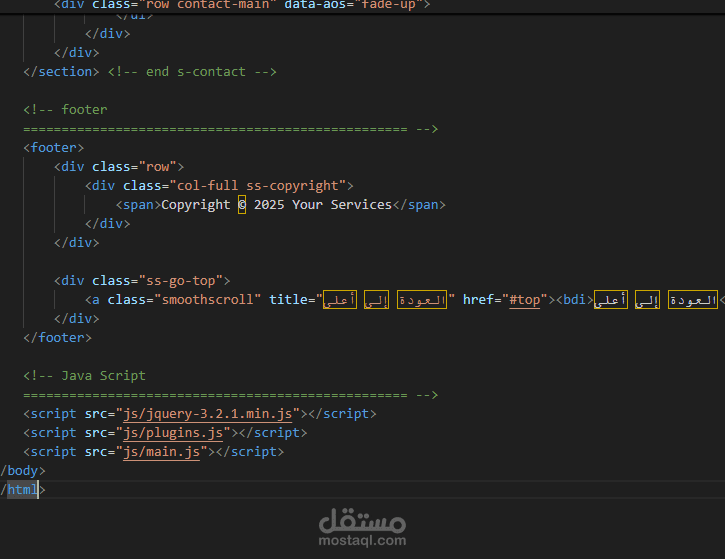
Task: Click the bdi tag in anchor line
Action: (x=574, y=300)
